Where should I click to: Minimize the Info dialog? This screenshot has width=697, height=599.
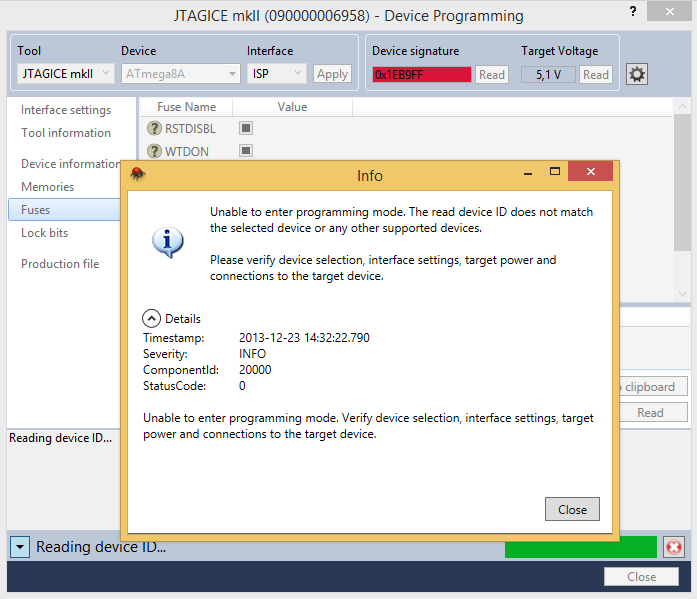528,172
